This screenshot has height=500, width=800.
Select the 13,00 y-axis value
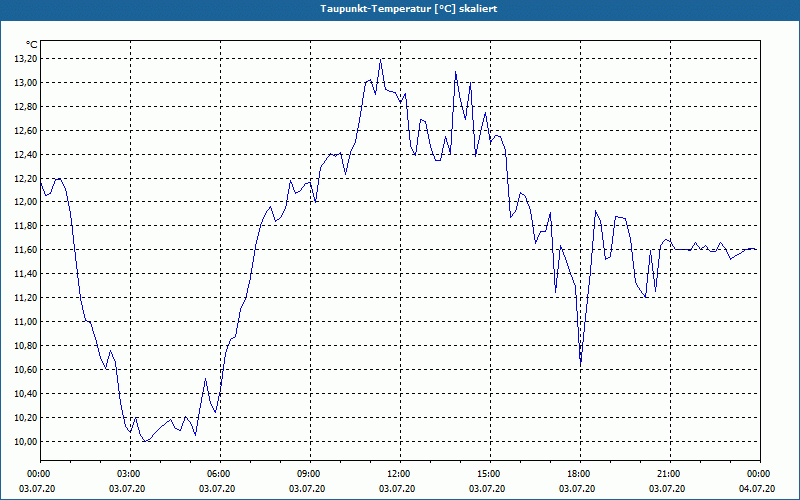click(26, 83)
